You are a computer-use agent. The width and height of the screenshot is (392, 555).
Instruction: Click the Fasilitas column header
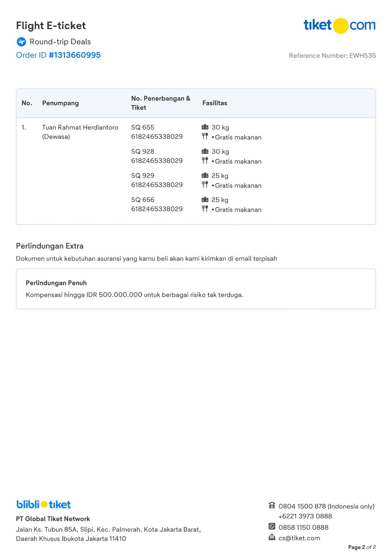(215, 103)
